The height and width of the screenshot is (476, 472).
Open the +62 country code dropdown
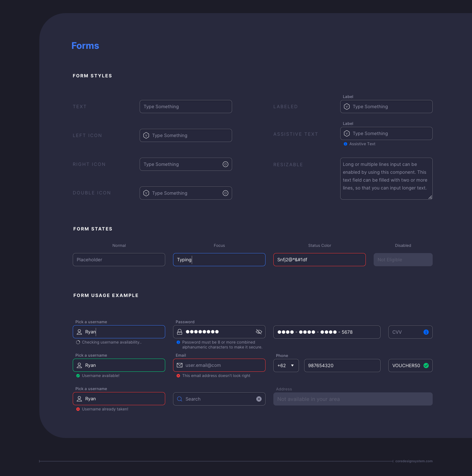tap(286, 366)
